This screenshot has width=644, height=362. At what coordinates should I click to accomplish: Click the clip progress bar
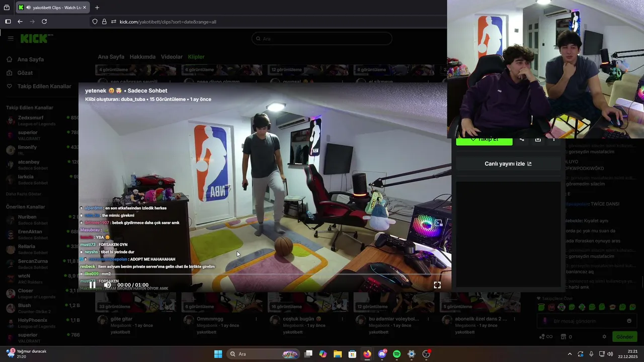(x=265, y=274)
